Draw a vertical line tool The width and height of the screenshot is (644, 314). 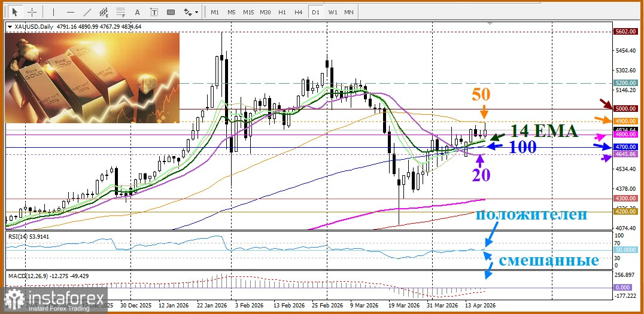(x=53, y=12)
